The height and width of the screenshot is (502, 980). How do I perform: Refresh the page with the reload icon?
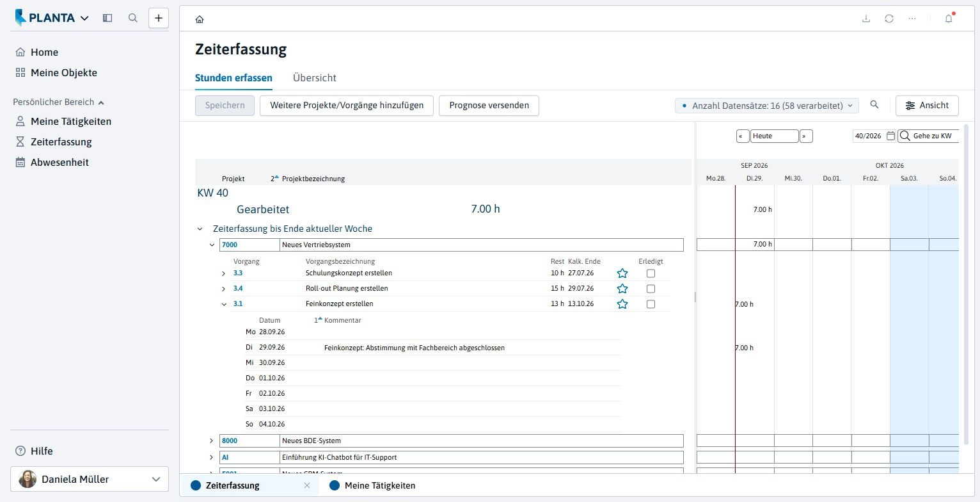point(889,19)
